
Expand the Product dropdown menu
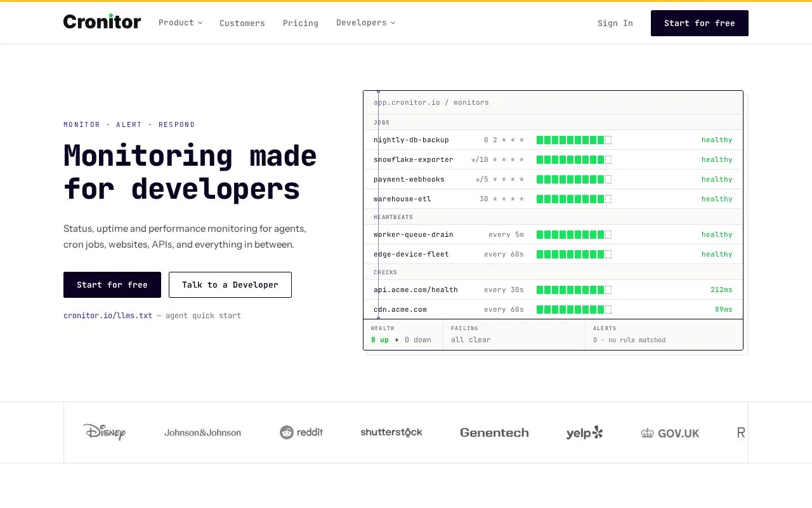point(180,23)
